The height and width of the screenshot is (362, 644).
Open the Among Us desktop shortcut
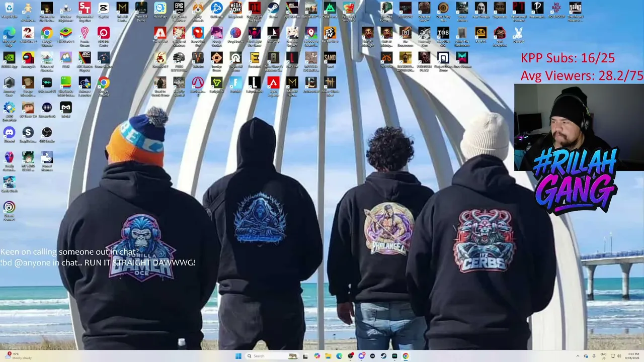coord(28,60)
